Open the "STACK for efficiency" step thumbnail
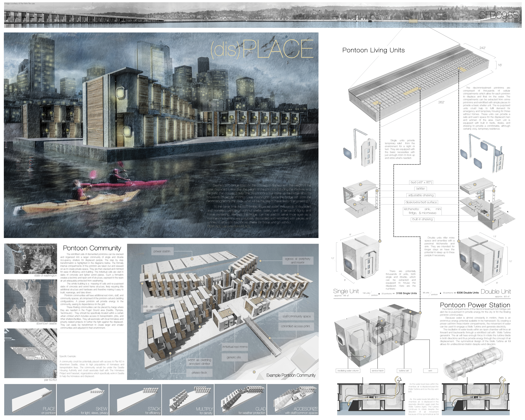Image resolution: width=525 pixels, height=420 pixels. (x=135, y=400)
